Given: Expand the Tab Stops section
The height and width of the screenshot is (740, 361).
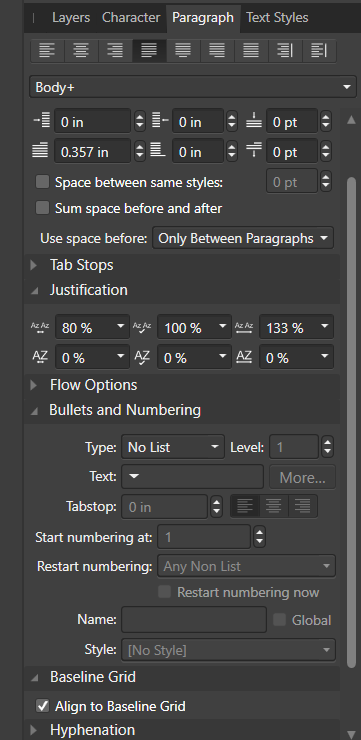Looking at the screenshot, I should [81, 265].
